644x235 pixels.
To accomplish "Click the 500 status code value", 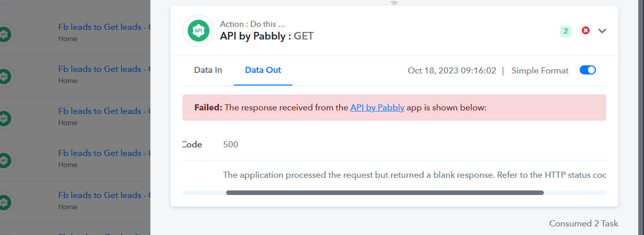I will pos(231,144).
